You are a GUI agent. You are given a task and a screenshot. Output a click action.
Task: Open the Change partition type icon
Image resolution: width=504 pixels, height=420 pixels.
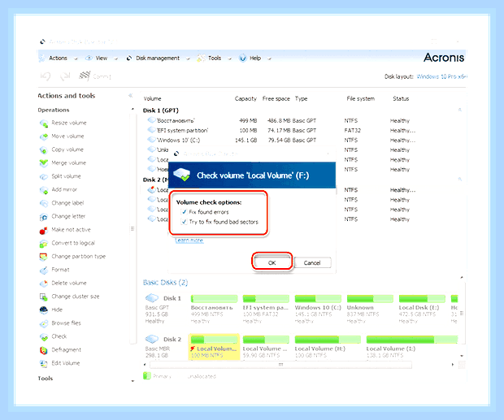[44, 257]
